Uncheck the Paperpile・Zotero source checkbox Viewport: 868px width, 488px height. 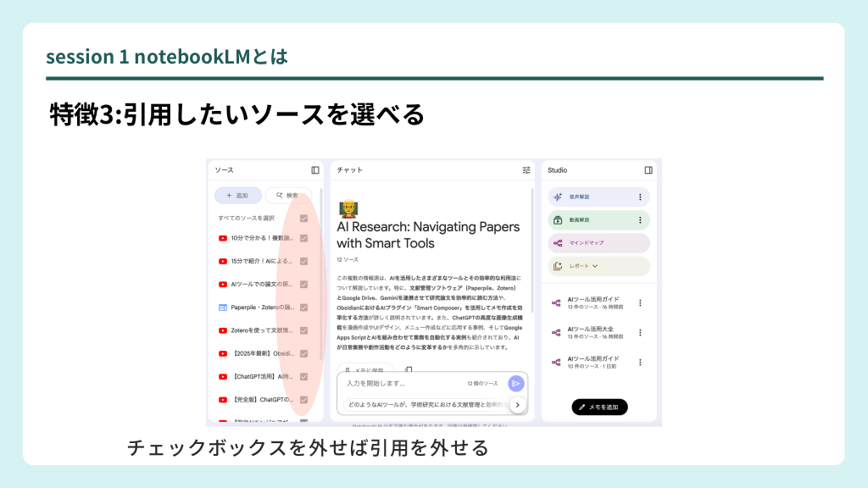click(x=303, y=308)
